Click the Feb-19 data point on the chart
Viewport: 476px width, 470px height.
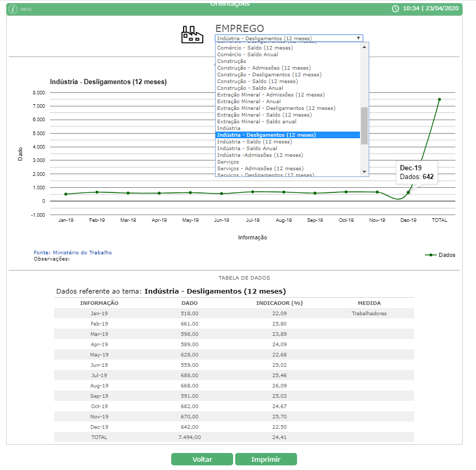click(x=97, y=192)
